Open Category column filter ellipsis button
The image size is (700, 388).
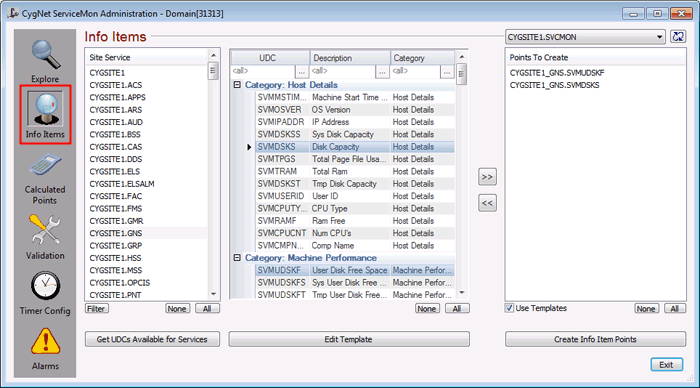click(446, 71)
